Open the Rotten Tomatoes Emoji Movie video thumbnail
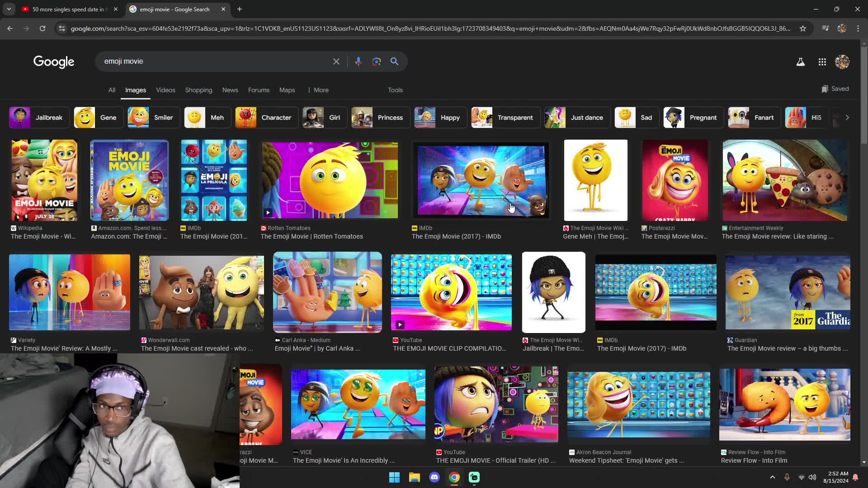Screen dimensions: 868x488 330,180
